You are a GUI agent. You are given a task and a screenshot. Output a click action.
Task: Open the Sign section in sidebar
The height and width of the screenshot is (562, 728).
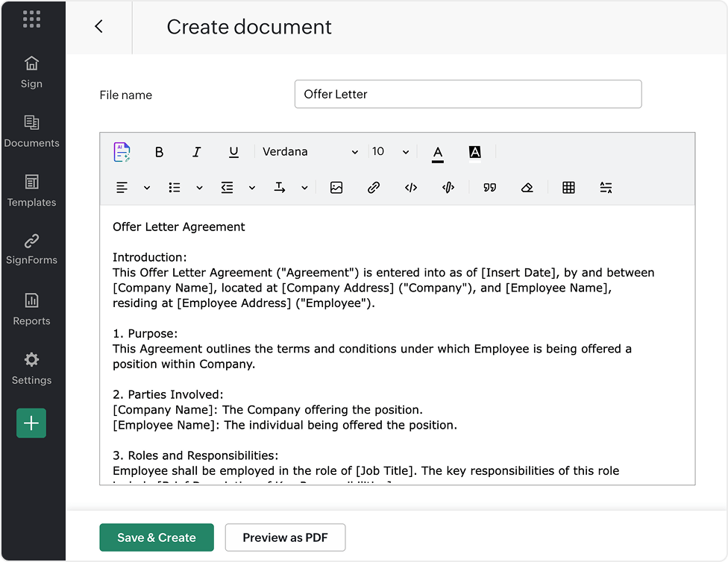coord(31,72)
